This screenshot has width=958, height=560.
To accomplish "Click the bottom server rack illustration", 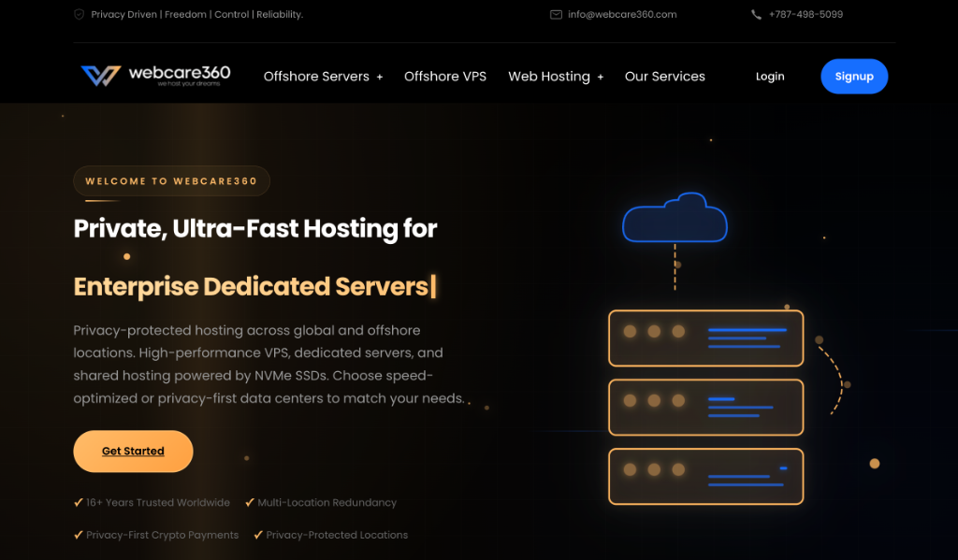I will coord(705,476).
